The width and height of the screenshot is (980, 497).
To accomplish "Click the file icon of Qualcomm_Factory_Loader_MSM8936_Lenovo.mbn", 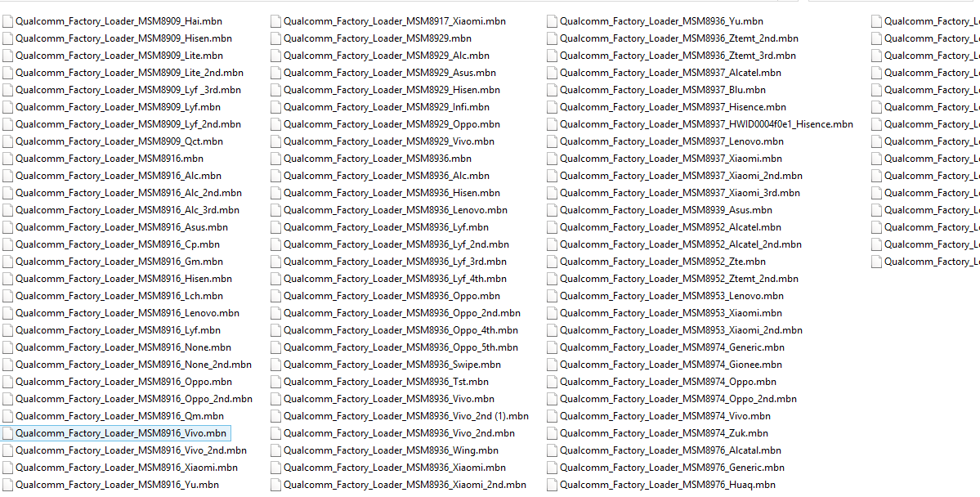I will [275, 210].
